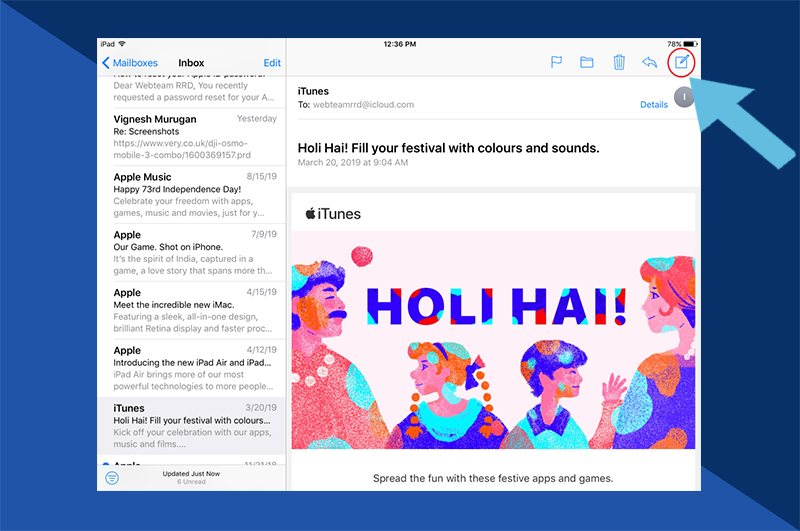Tap the compose new message icon
Viewport: 800px width, 531px height.
tap(682, 62)
